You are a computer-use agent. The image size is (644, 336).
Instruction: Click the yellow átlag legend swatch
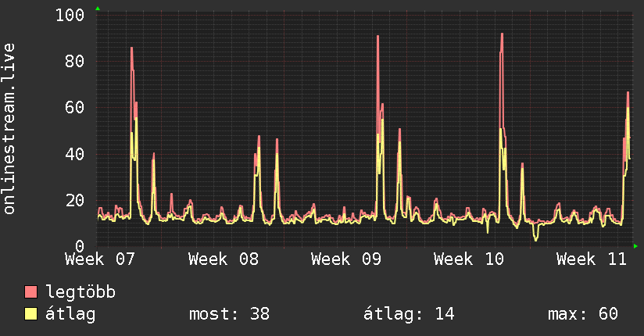click(x=30, y=313)
